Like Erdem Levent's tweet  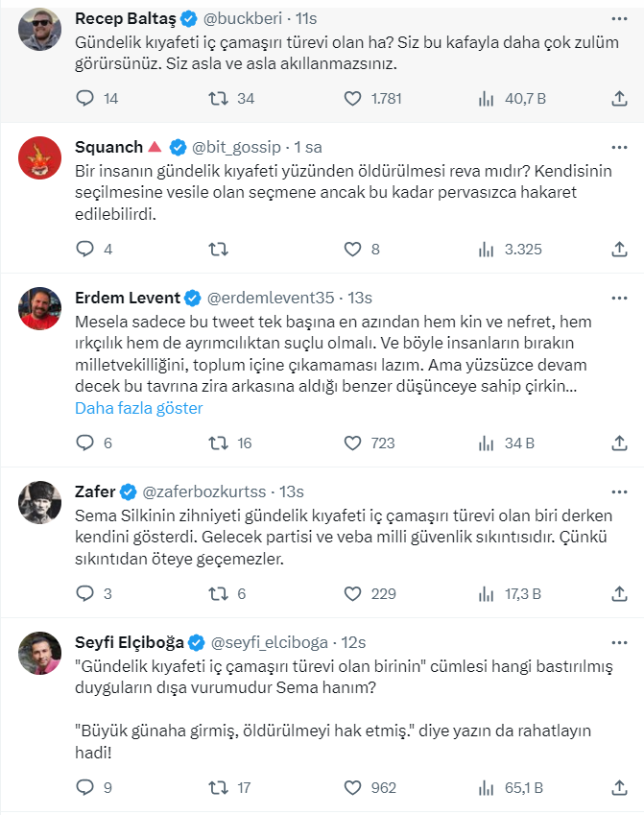click(353, 443)
